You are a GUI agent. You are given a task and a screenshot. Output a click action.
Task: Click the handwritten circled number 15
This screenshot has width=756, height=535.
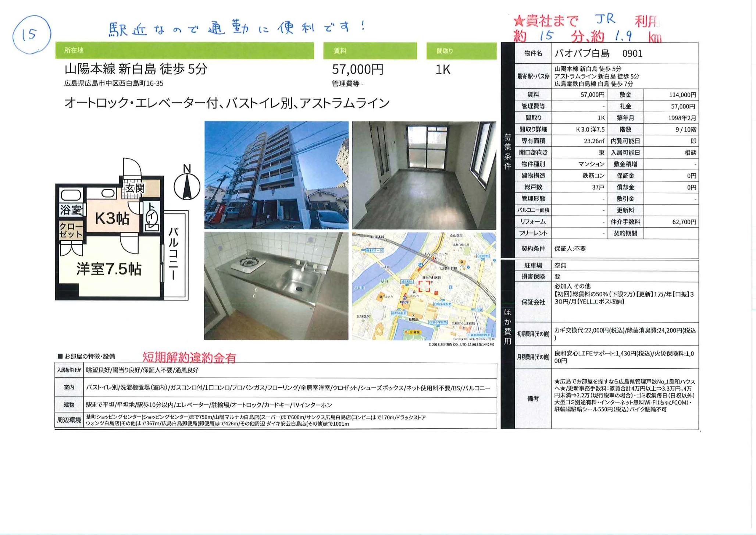(31, 35)
